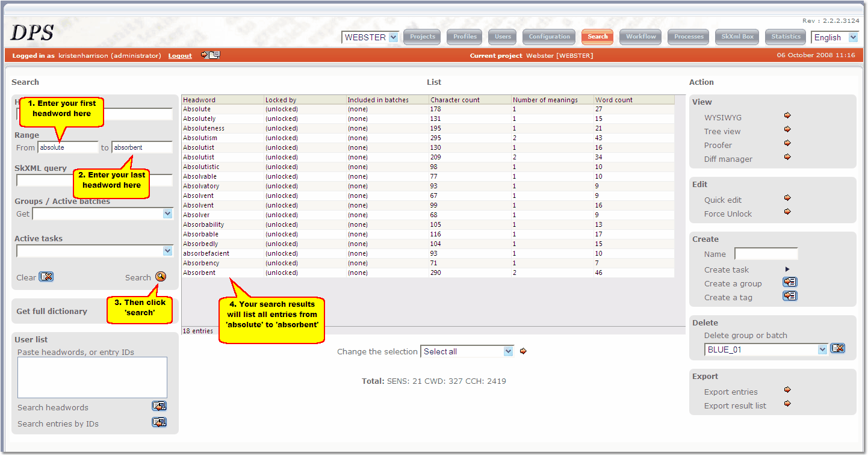
Task: Switch to the Users tab
Action: (503, 37)
